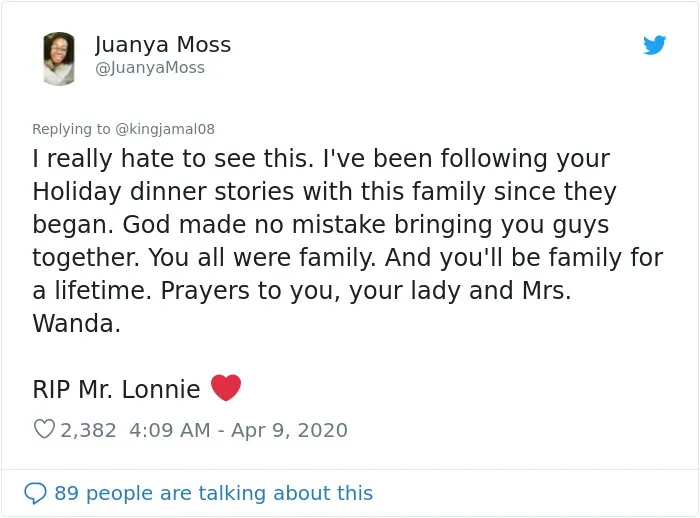Open the 4:09 AM timestamp
Image resolution: width=700 pixels, height=518 pixels.
(170, 430)
